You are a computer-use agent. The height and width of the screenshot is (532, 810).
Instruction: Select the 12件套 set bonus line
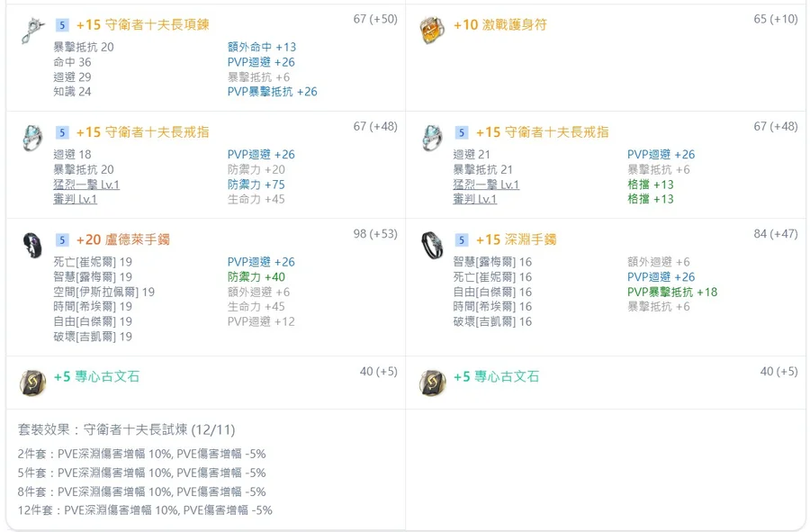[144, 510]
